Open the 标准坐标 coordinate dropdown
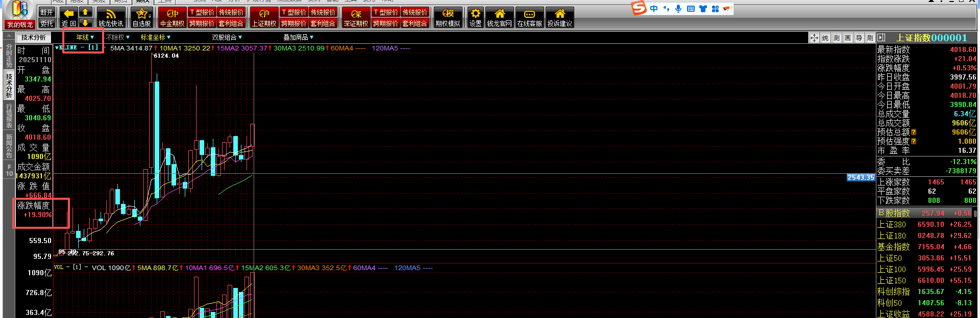The image size is (980, 318). point(155,37)
